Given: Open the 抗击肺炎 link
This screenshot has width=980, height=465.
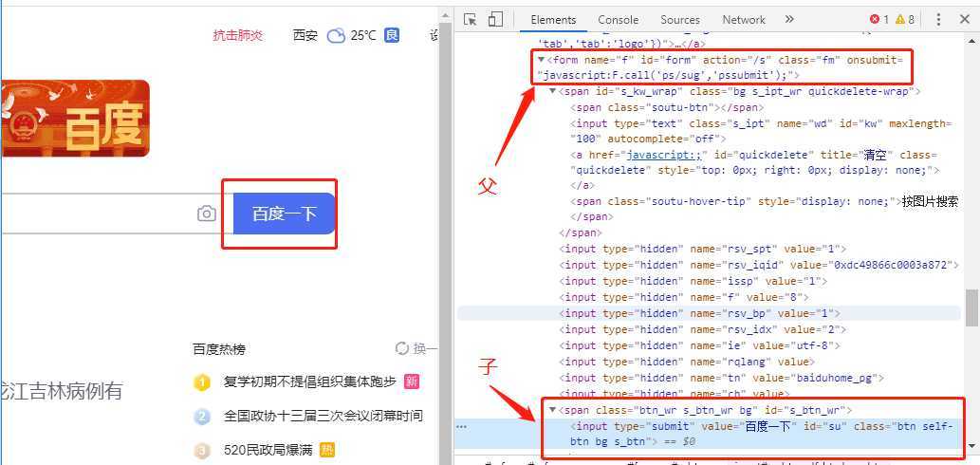Looking at the screenshot, I should point(238,36).
